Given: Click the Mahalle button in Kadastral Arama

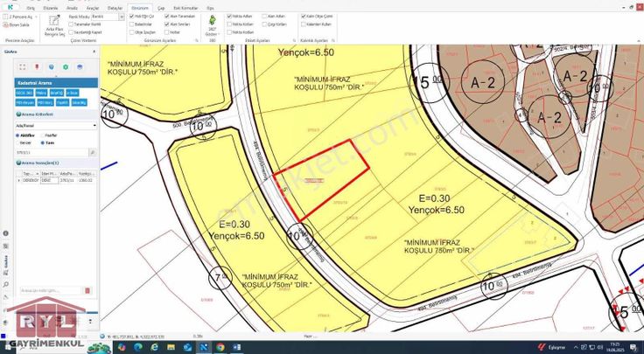Looking at the screenshot, I should coord(40,92).
